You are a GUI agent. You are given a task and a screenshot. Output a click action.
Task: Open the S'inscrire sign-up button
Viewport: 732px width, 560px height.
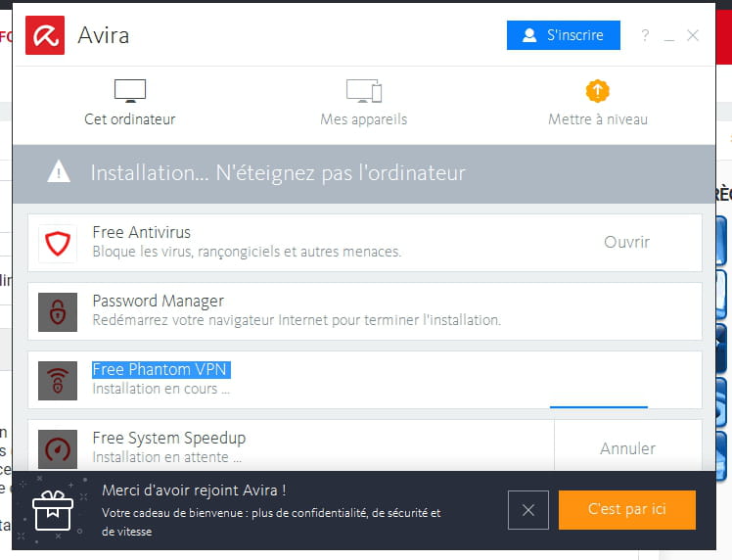564,35
